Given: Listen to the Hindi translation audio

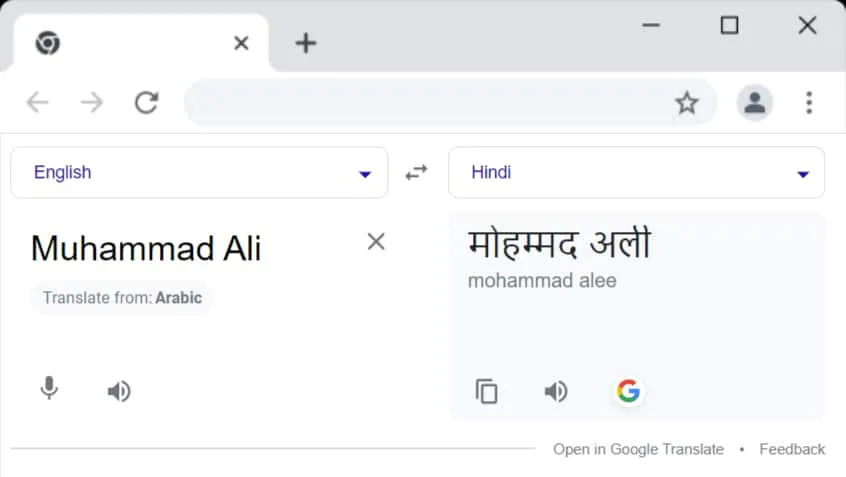Looking at the screenshot, I should pos(556,391).
